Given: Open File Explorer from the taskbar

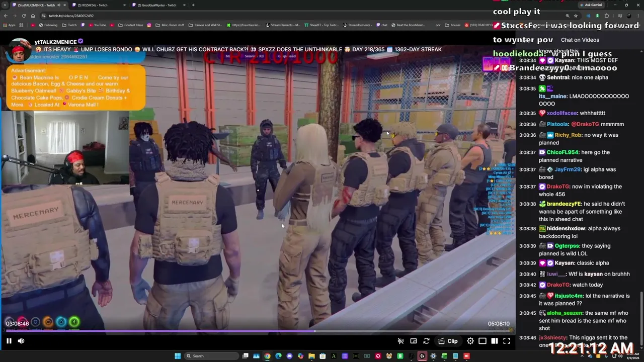Looking at the screenshot, I should point(311,356).
